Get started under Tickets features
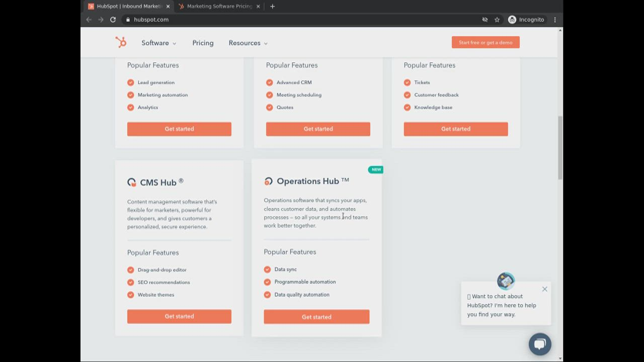Viewport: 644px width, 362px height. pos(456,129)
